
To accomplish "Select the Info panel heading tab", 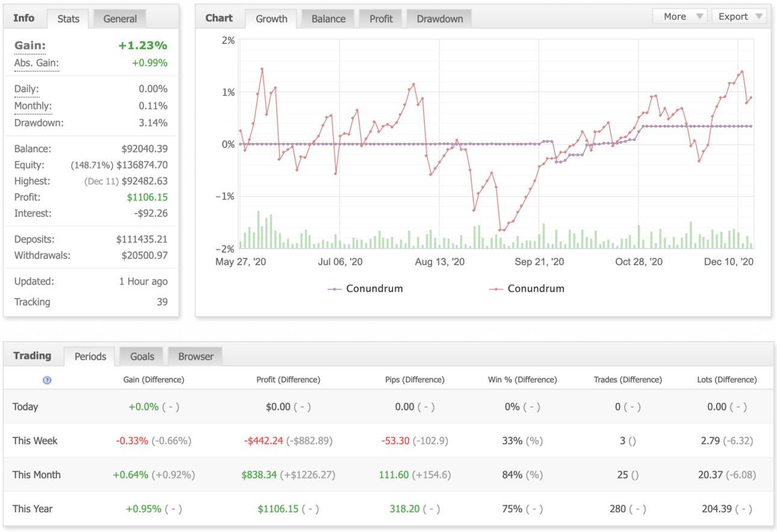I will 24,18.
